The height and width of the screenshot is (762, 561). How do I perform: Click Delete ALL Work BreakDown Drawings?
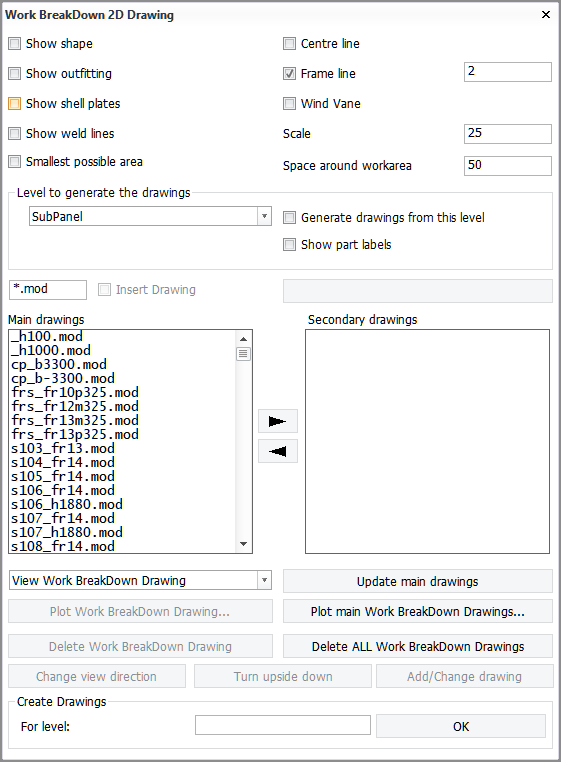pos(418,646)
